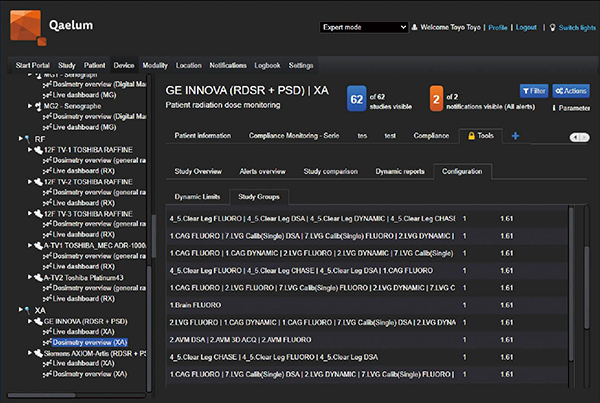Add a new tab with plus icon

515,135
